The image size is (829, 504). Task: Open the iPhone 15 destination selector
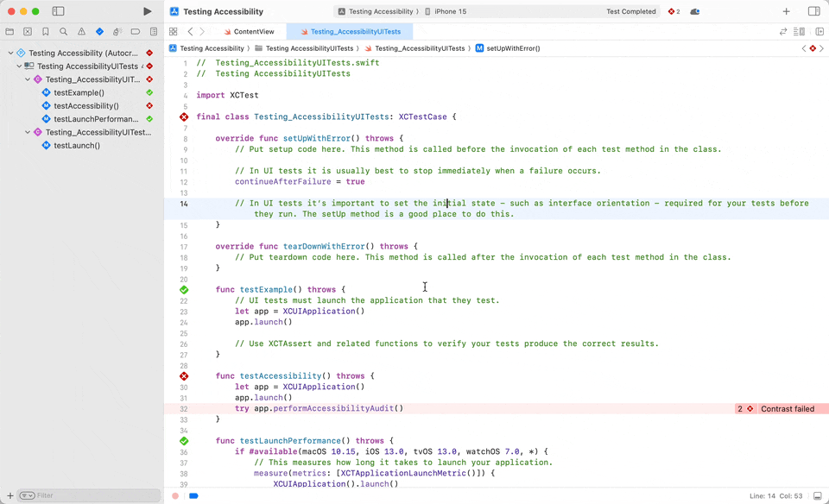pyautogui.click(x=450, y=11)
